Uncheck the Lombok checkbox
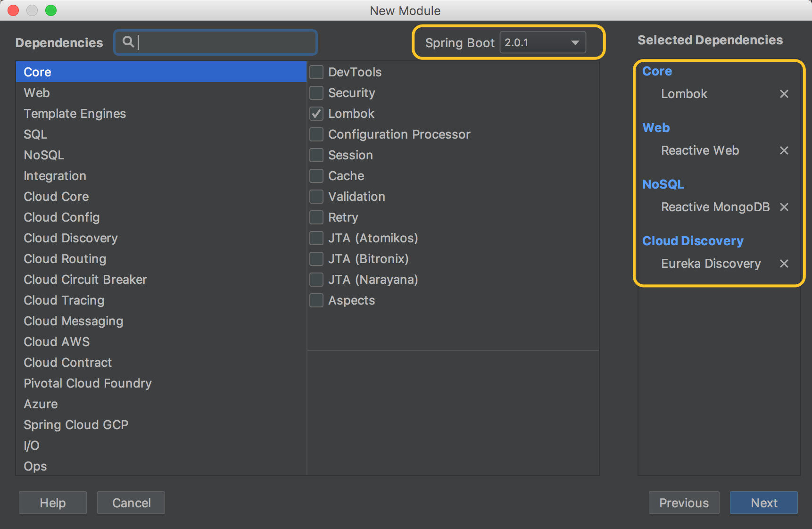812x529 pixels. pyautogui.click(x=316, y=114)
